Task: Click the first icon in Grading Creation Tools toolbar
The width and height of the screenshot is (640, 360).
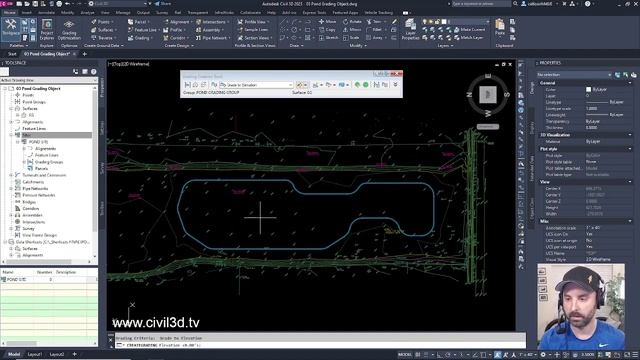Action: tap(187, 84)
